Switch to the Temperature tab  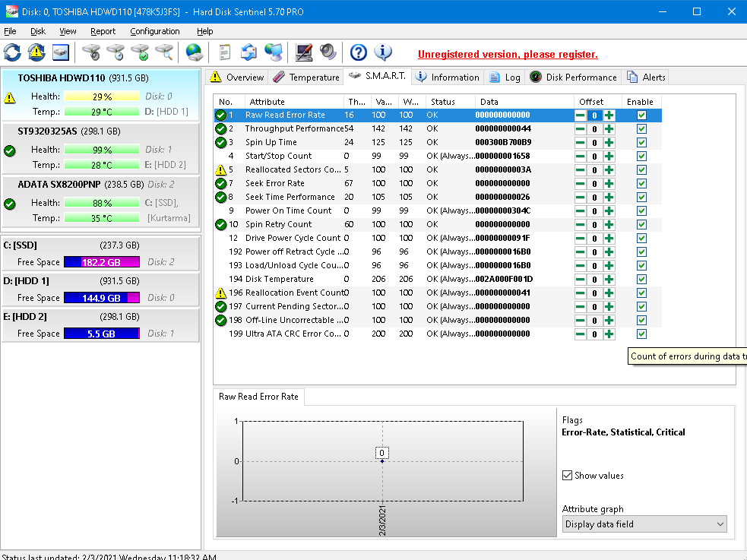coord(306,78)
